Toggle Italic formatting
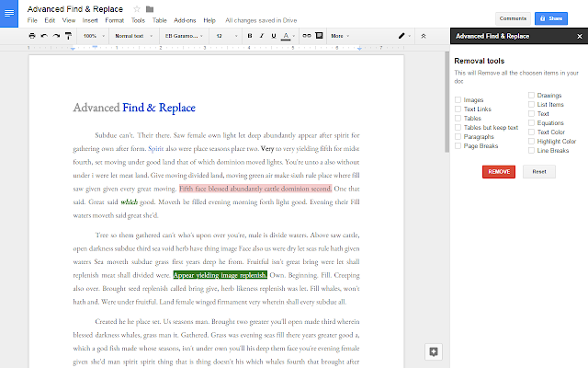 (x=261, y=36)
